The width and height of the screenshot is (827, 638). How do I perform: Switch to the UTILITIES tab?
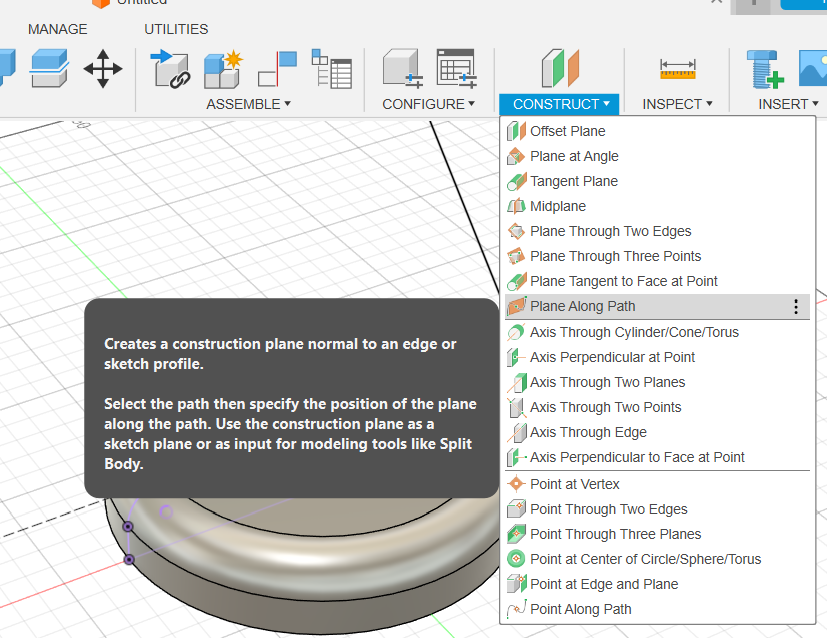176,29
